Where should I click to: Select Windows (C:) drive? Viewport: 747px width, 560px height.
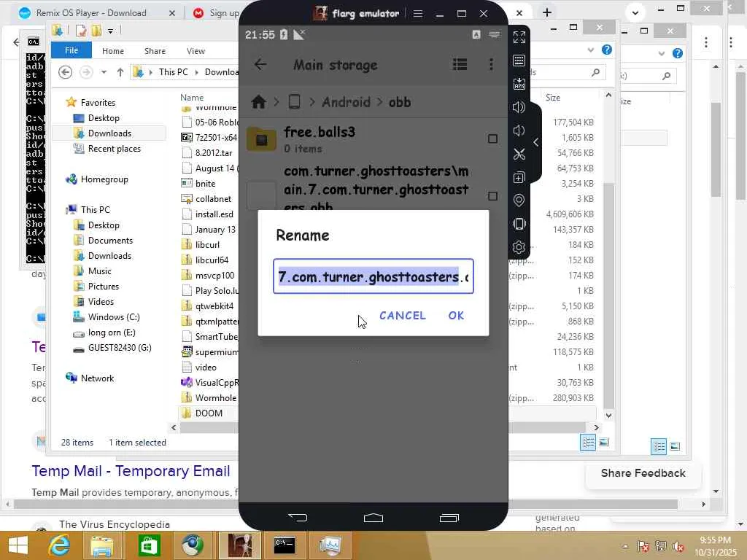point(114,317)
